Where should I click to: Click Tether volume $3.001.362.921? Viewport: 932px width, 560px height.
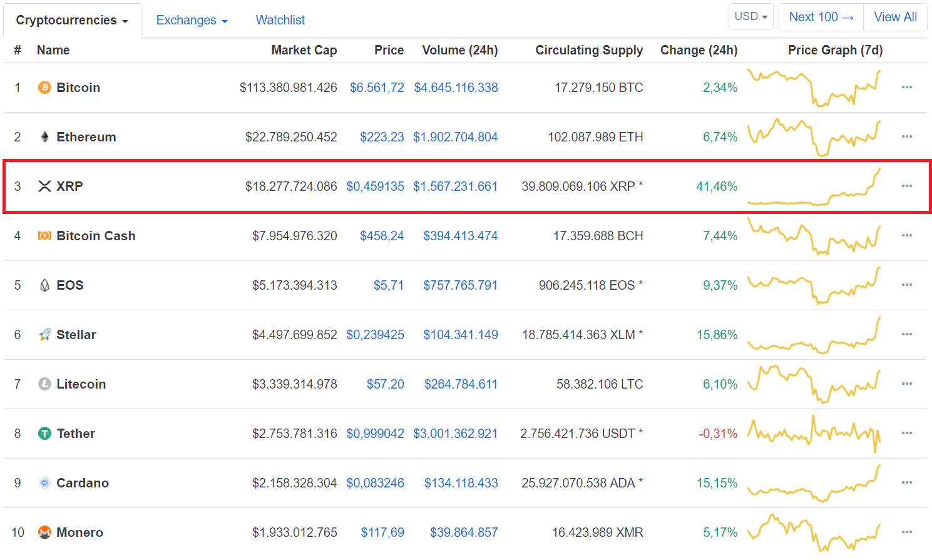point(456,434)
